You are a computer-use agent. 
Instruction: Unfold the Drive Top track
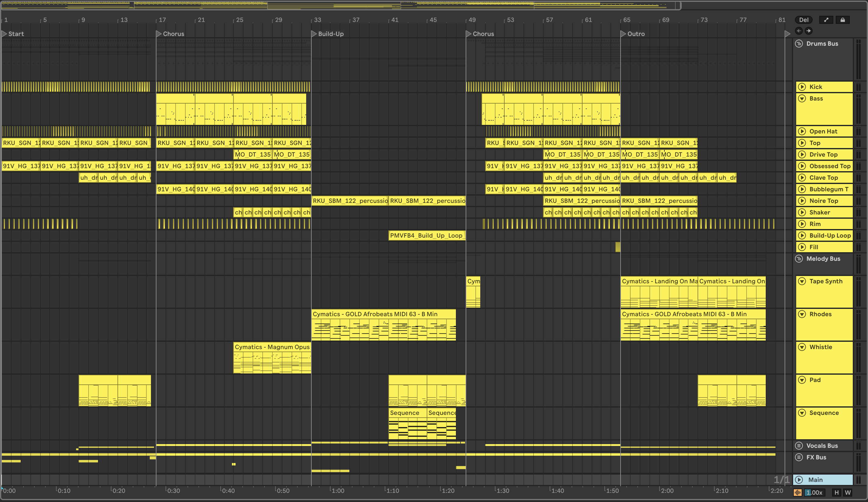(802, 154)
